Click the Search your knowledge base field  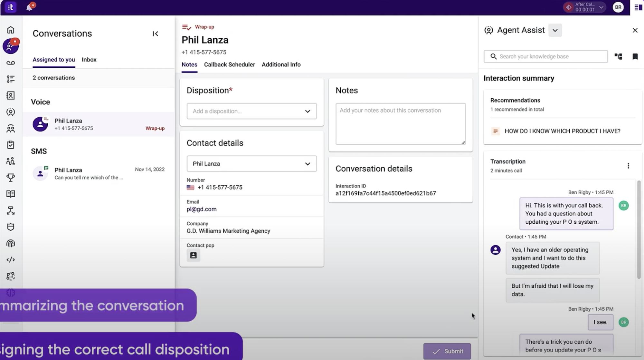pyautogui.click(x=546, y=56)
